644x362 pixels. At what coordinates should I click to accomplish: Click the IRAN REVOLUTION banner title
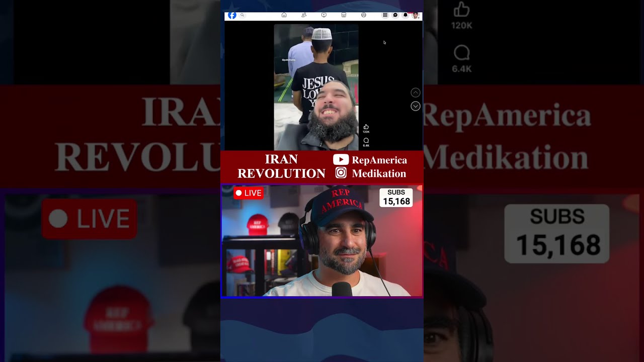pyautogui.click(x=281, y=166)
